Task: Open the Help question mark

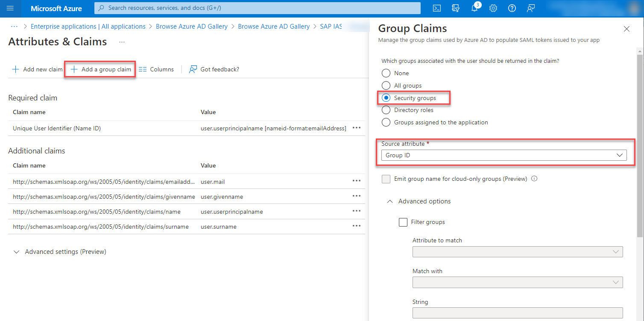Action: click(x=512, y=8)
